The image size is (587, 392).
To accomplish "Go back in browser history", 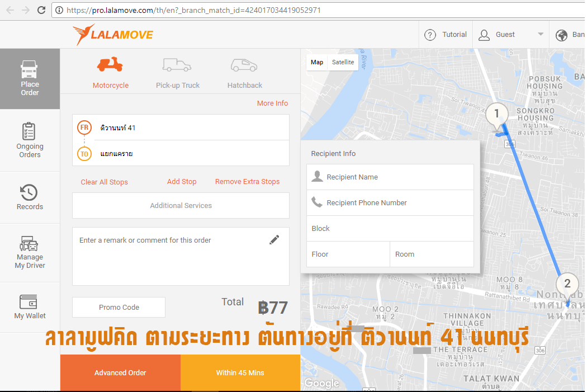I will pos(10,10).
